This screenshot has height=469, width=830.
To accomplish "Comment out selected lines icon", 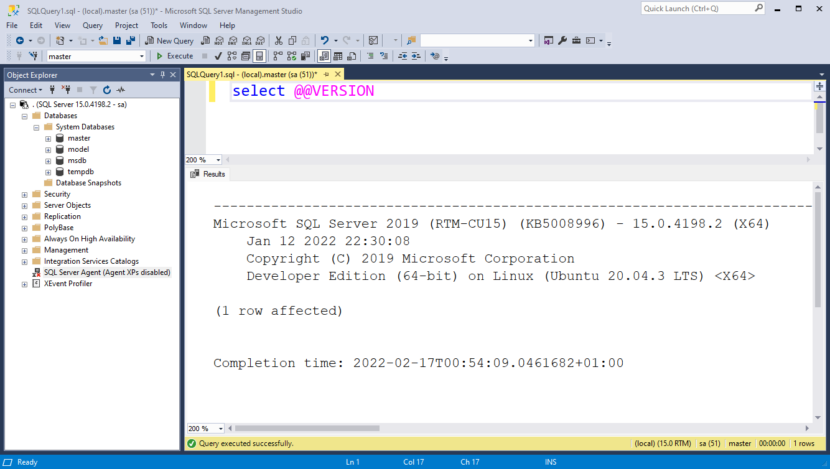I will pos(370,56).
